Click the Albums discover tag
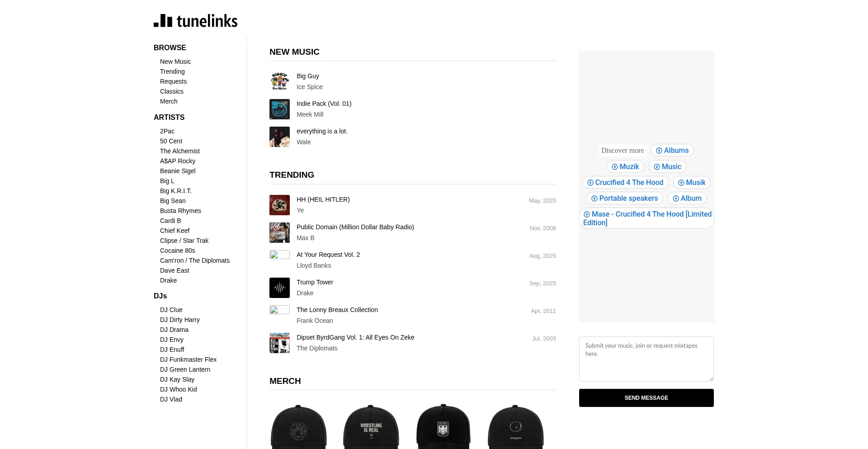Screen dimensions: 868x449 point(672,151)
